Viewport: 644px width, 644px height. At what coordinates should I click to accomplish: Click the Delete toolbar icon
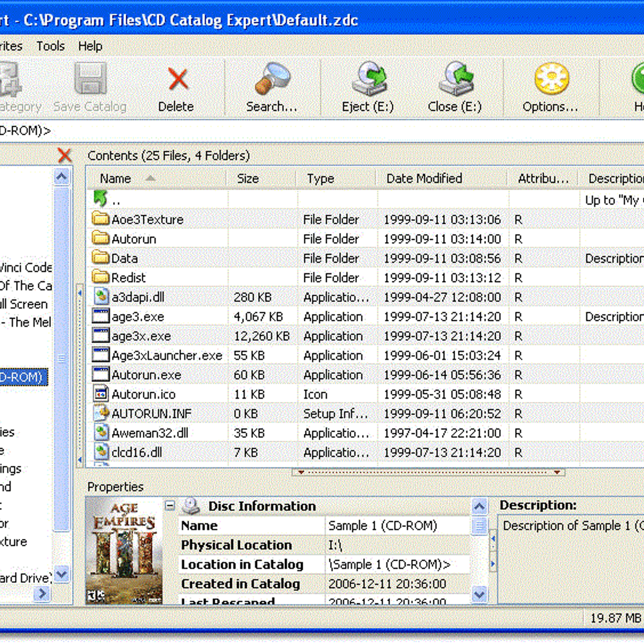tap(177, 79)
